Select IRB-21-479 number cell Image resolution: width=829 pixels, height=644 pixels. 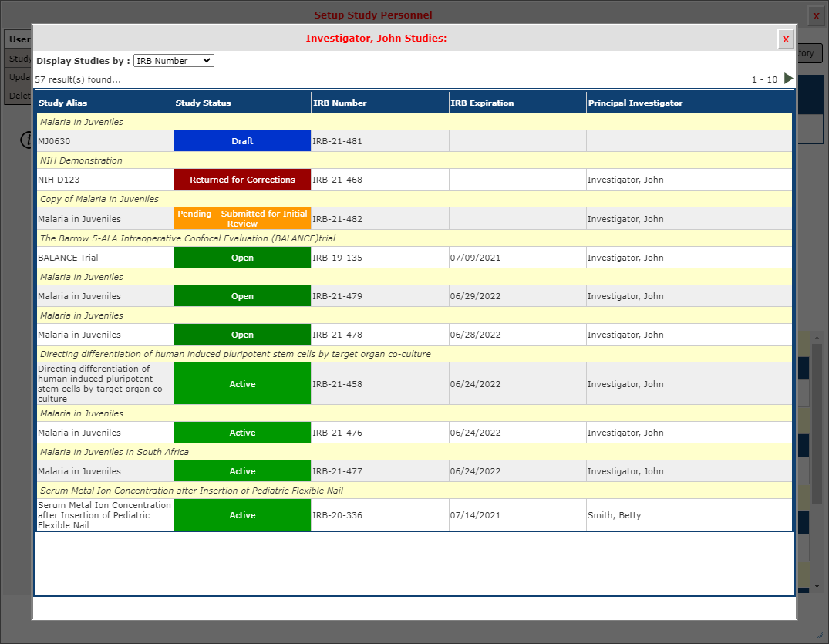(x=379, y=296)
